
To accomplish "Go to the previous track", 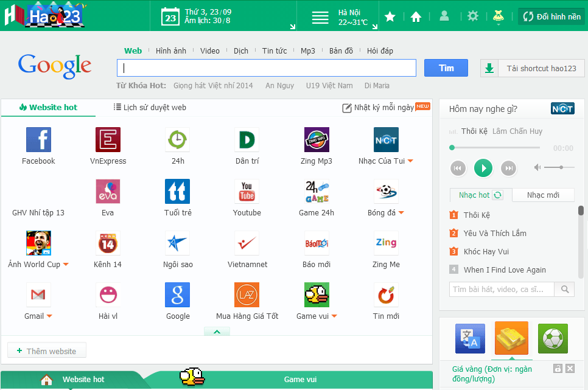I will pyautogui.click(x=458, y=168).
